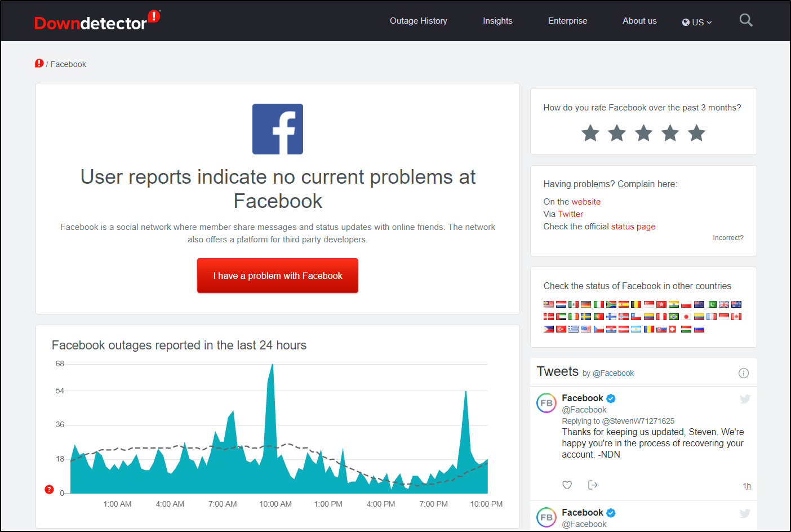Open the Enterprise menu item
This screenshot has height=532, width=791.
567,21
